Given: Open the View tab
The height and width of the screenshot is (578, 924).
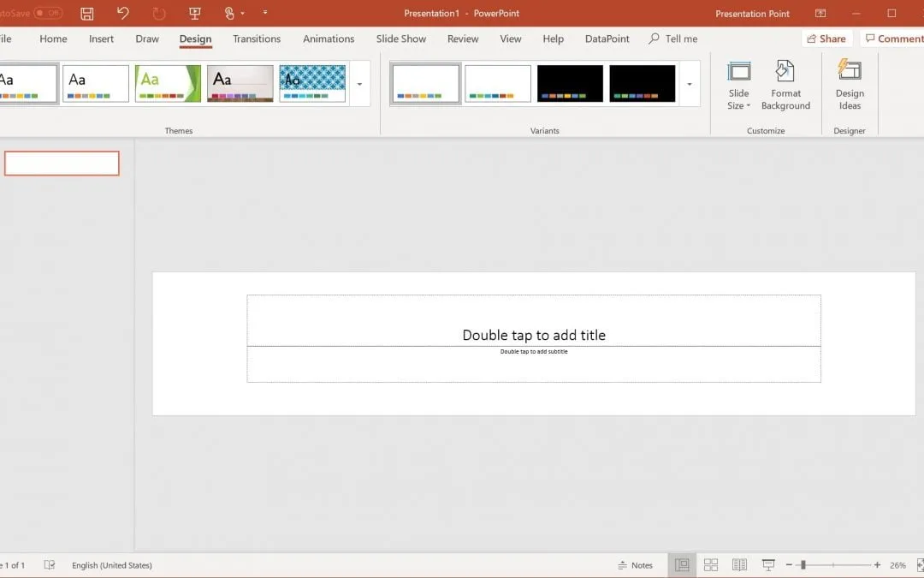Looking at the screenshot, I should point(510,39).
